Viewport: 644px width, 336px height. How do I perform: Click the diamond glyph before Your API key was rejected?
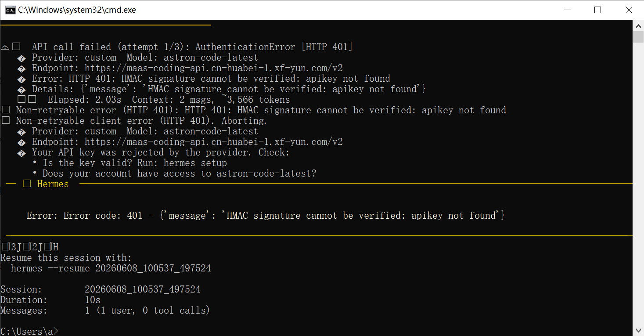tap(21, 153)
